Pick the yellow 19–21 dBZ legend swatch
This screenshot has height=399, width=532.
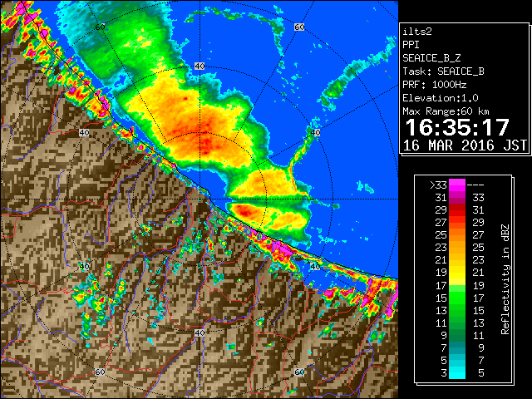coord(457,273)
